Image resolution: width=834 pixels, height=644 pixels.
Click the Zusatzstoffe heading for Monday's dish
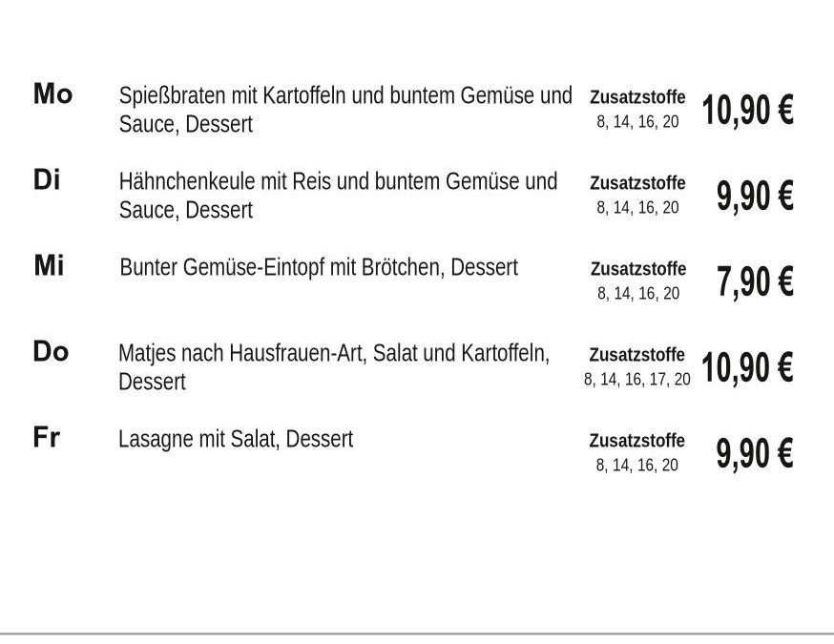(x=637, y=97)
